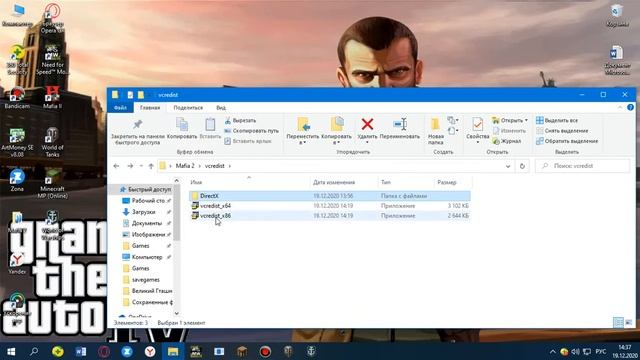Go up one folder level
This screenshot has width=640, height=360.
tap(151, 166)
